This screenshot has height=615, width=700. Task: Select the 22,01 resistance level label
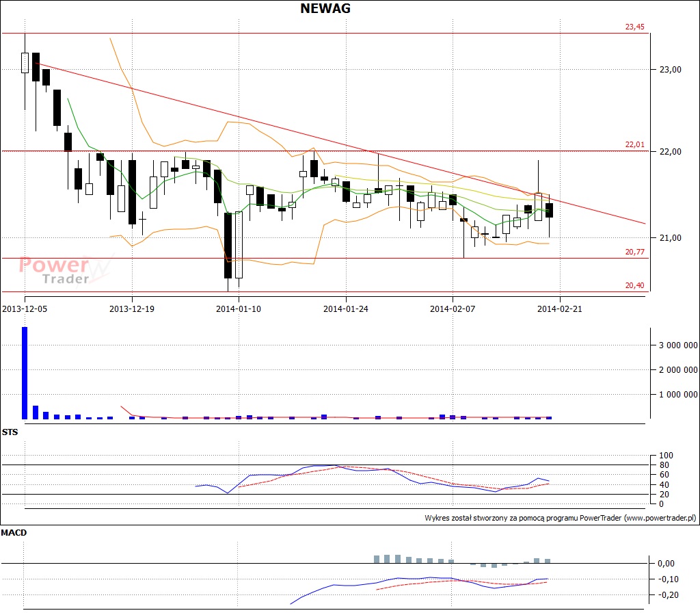click(x=634, y=144)
